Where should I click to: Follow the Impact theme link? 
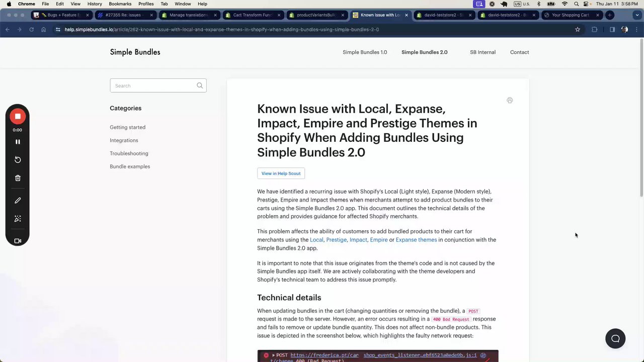[358, 240]
